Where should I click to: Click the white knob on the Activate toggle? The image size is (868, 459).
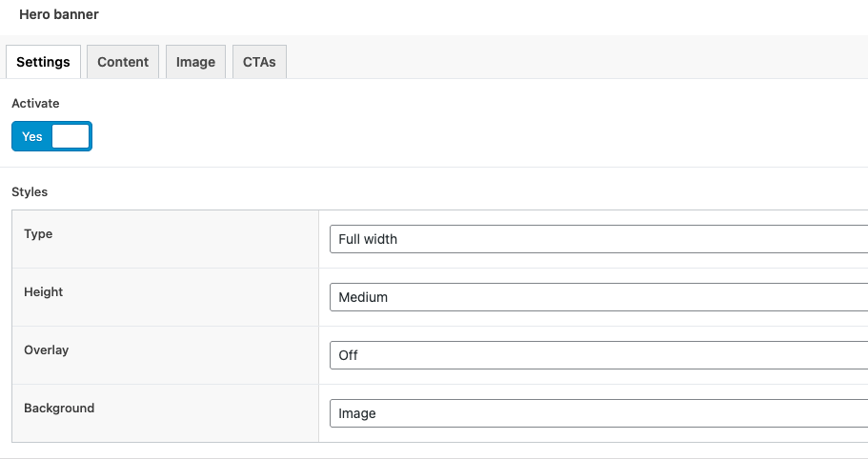(x=71, y=136)
